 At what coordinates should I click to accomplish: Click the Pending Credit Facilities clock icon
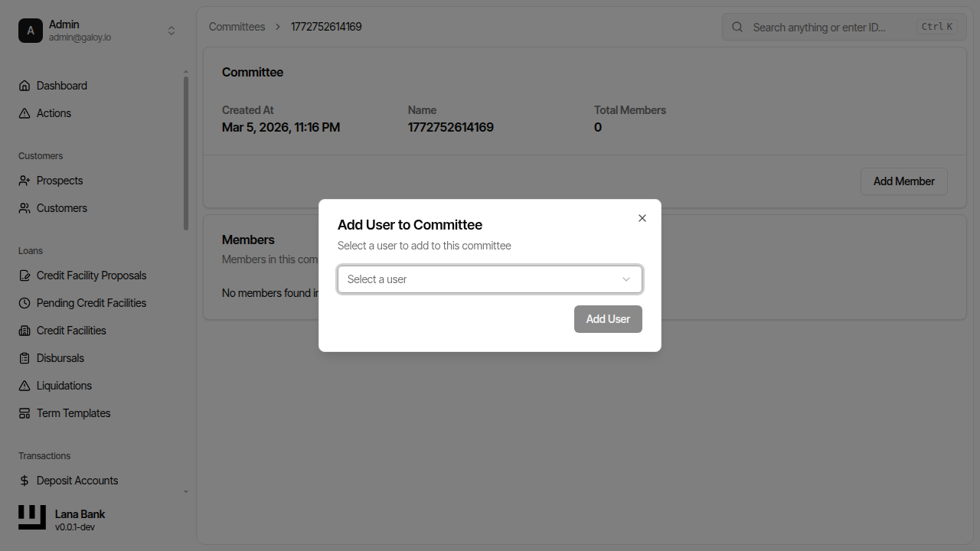tap(24, 302)
